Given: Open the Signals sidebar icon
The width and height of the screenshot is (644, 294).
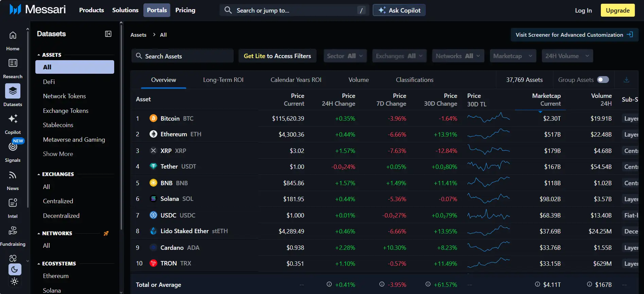Looking at the screenshot, I should 13,147.
